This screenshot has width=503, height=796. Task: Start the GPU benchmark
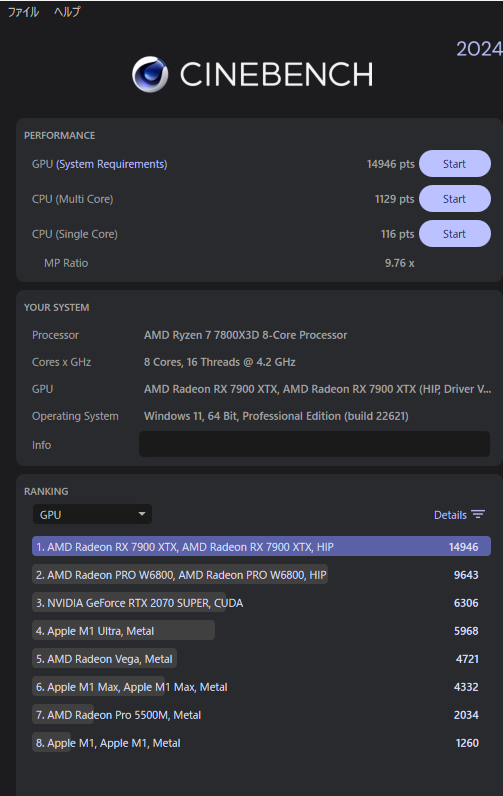coord(455,163)
